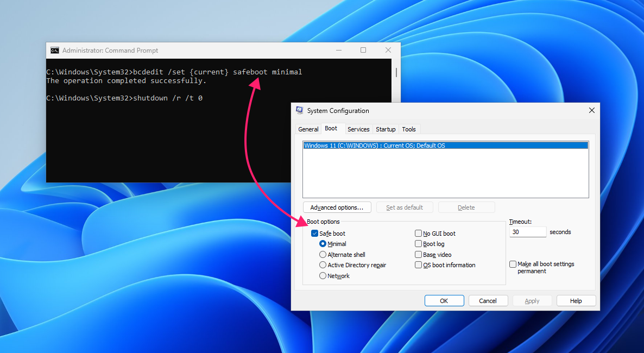The height and width of the screenshot is (353, 644).
Task: Select Active Directory repair radio option
Action: pos(323,265)
